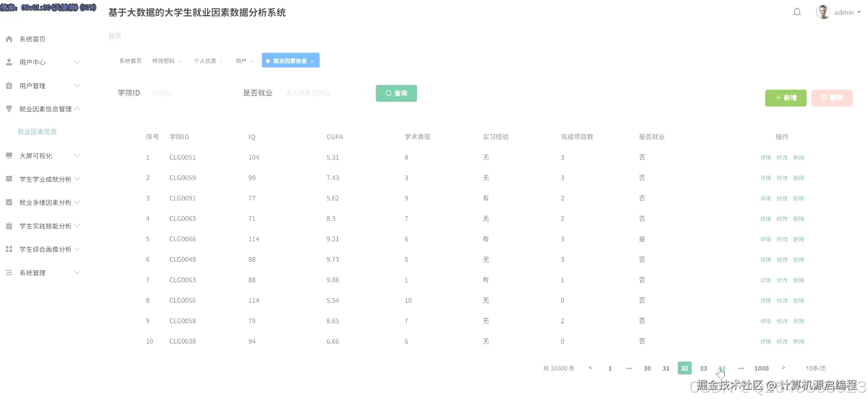Viewport: 868px width, 402px height.
Task: Open the 系统首页 sidebar icon
Action: (x=9, y=39)
